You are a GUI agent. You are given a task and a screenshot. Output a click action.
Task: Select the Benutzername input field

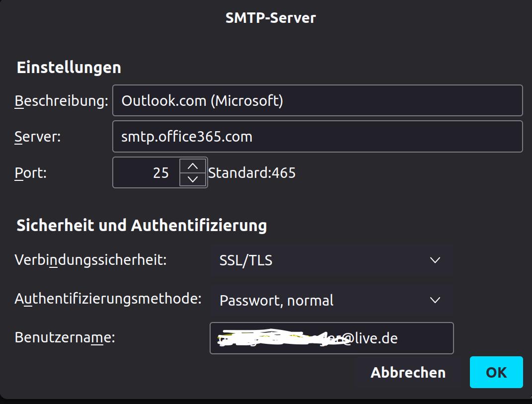[x=331, y=338]
